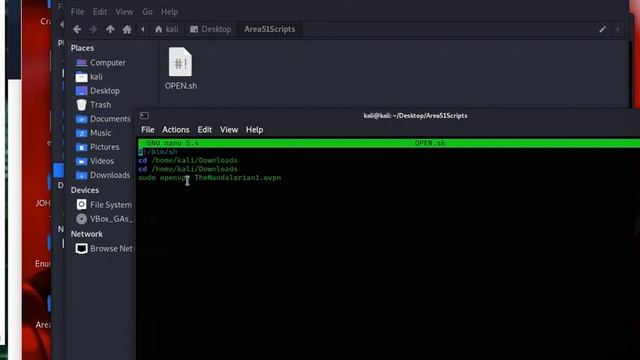Image resolution: width=640 pixels, height=360 pixels.
Task: Click Places heading in sidebar
Action: [82, 48]
